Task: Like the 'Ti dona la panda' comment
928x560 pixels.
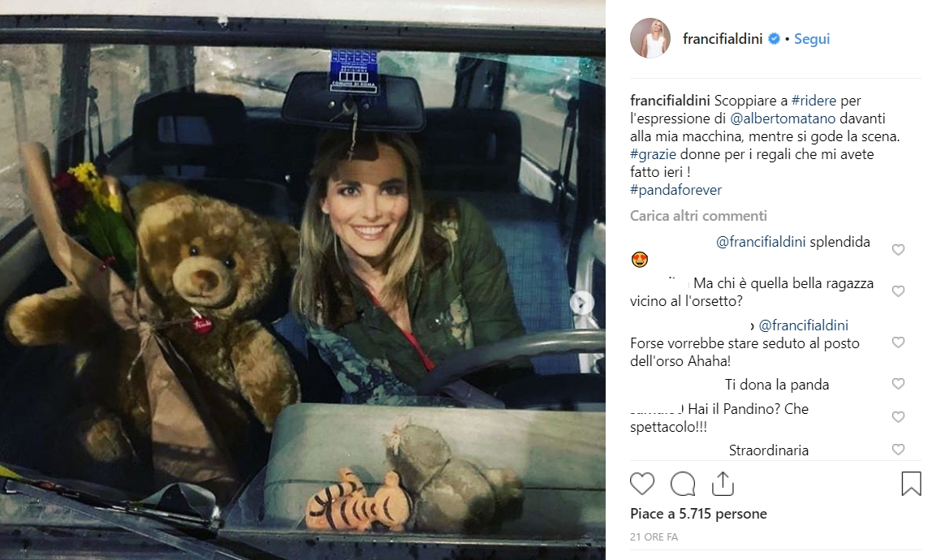Action: click(898, 384)
